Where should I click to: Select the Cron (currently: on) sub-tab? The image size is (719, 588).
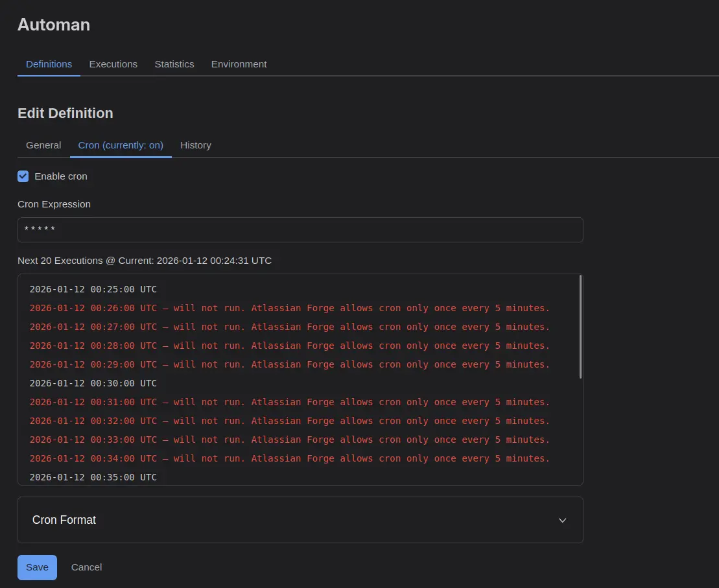(121, 145)
